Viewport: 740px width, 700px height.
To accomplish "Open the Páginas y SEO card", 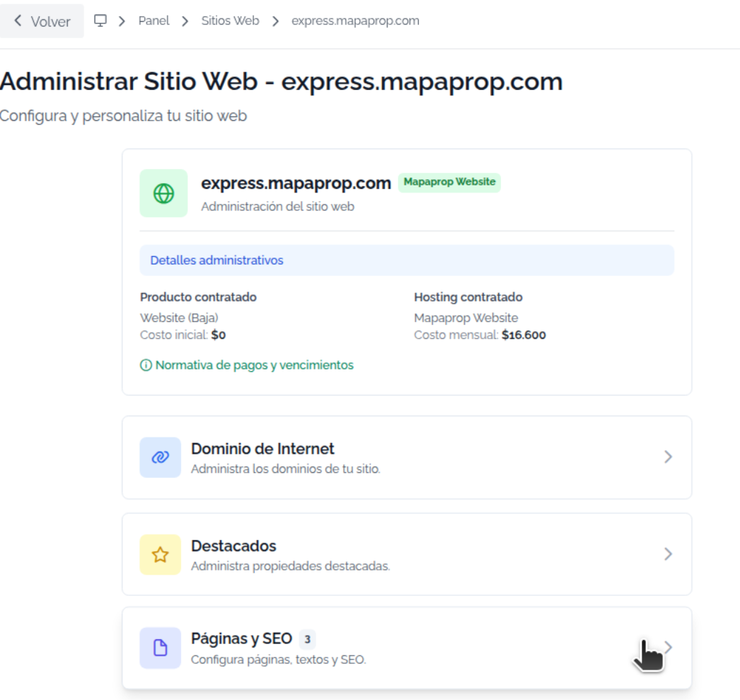I will 407,648.
